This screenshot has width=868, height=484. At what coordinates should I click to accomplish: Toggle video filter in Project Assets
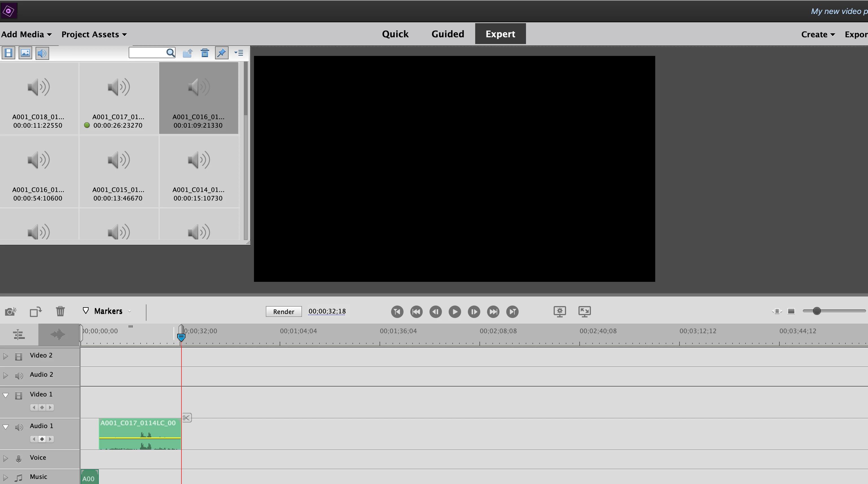[x=8, y=53]
